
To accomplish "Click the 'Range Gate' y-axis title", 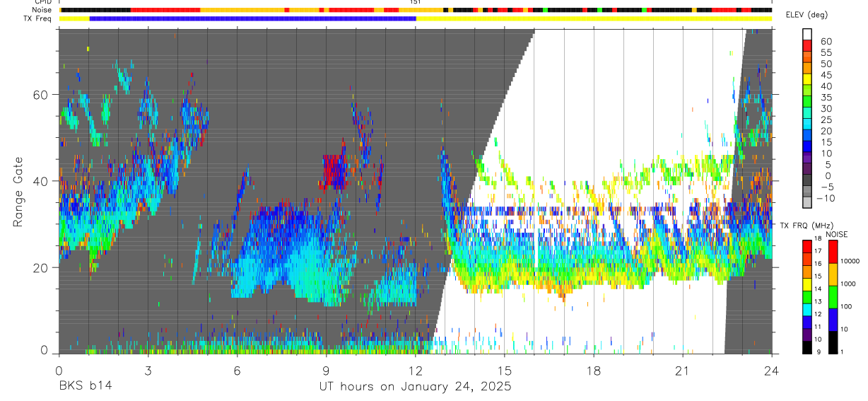I will (x=18, y=192).
